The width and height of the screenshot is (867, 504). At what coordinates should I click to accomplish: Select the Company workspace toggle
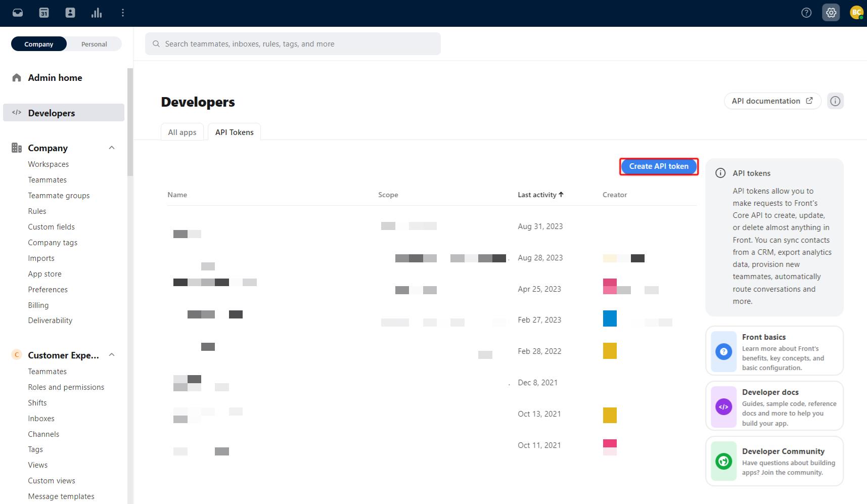click(38, 44)
